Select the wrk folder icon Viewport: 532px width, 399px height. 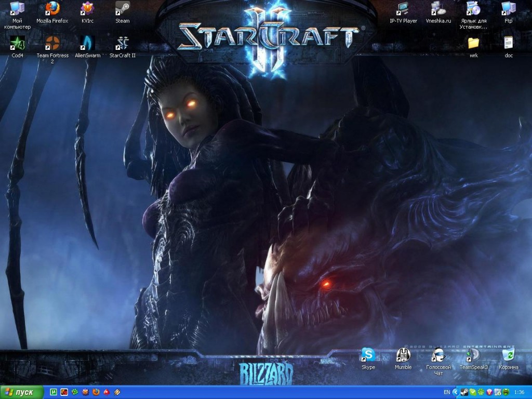474,47
